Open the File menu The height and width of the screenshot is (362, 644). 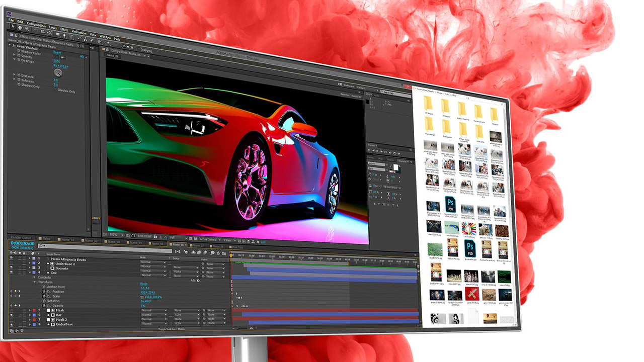coord(11,20)
